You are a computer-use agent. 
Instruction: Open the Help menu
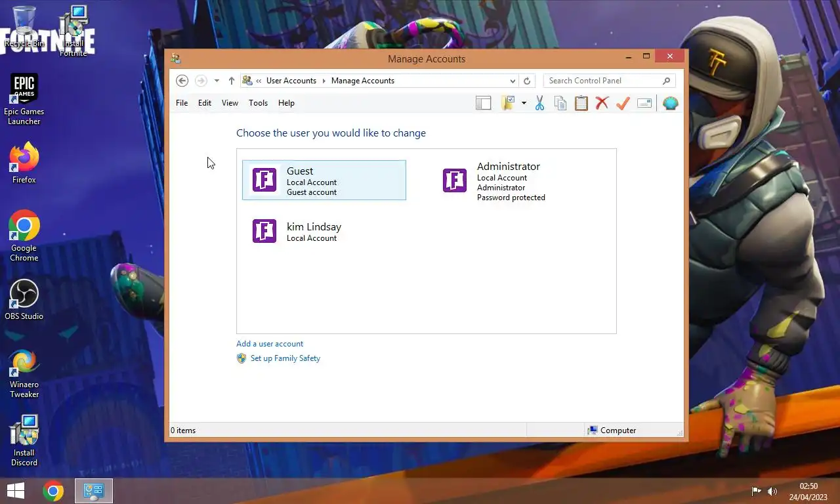coord(286,103)
